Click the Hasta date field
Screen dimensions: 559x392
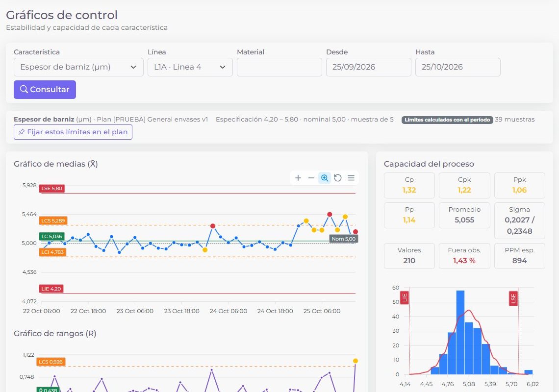click(x=458, y=67)
